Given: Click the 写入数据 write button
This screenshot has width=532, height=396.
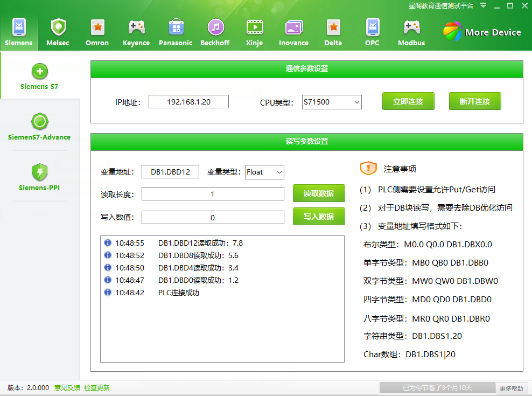Looking at the screenshot, I should tap(319, 217).
